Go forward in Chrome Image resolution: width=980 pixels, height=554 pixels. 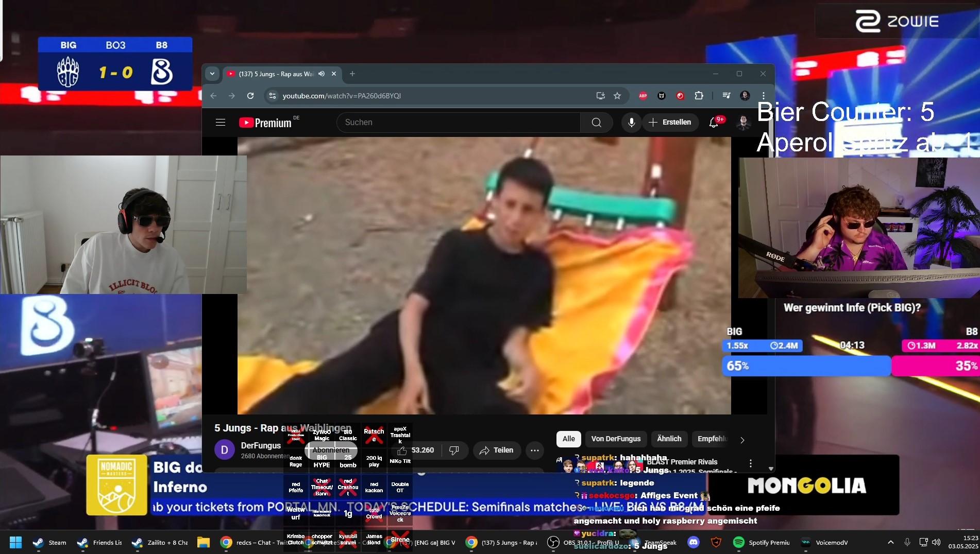(232, 96)
